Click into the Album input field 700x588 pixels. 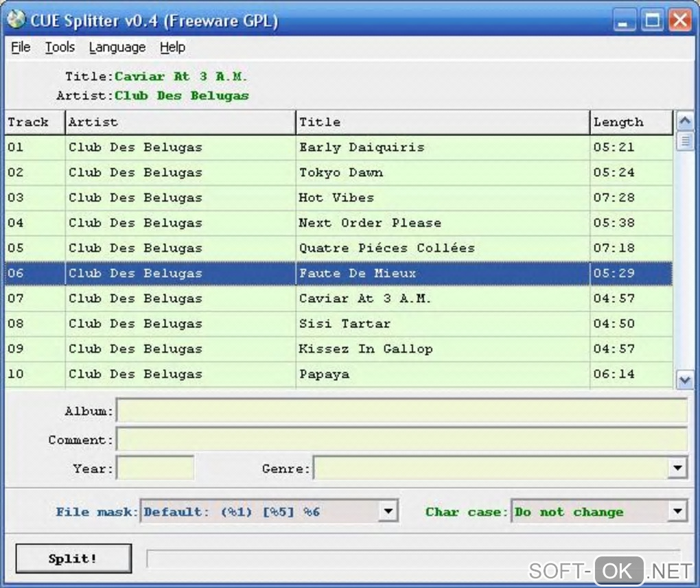click(x=401, y=411)
